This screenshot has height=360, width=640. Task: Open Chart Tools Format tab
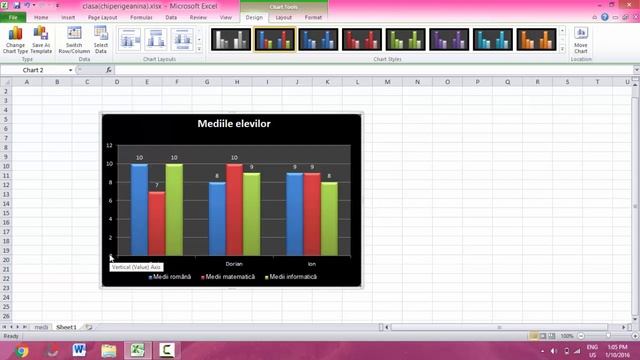coord(313,18)
